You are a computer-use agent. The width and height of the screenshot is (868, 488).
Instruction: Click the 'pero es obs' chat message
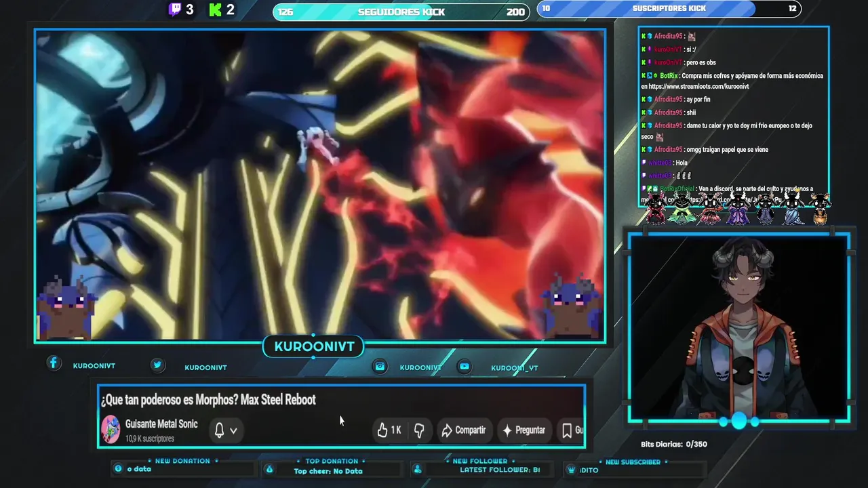pos(701,62)
